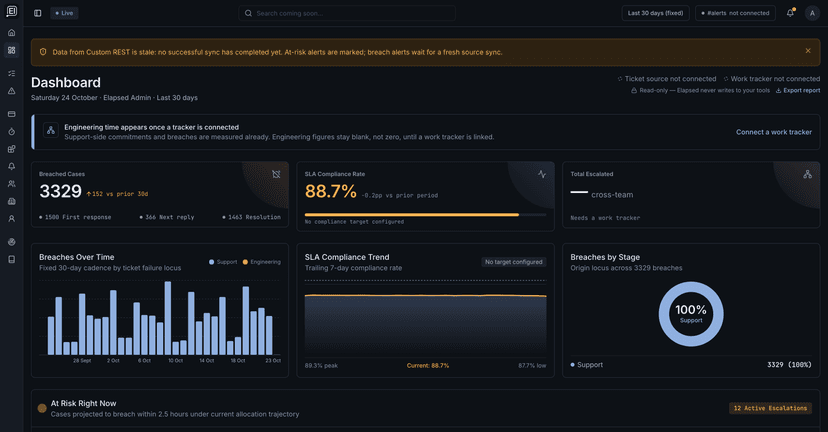Click the 'Needs a work tracker' note

[x=605, y=218]
